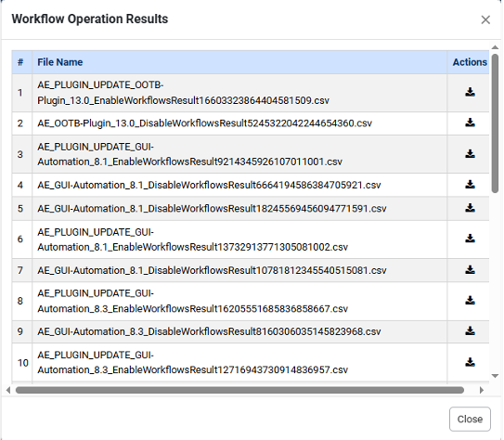
Task: Download the row 9 result file
Action: 470,330
